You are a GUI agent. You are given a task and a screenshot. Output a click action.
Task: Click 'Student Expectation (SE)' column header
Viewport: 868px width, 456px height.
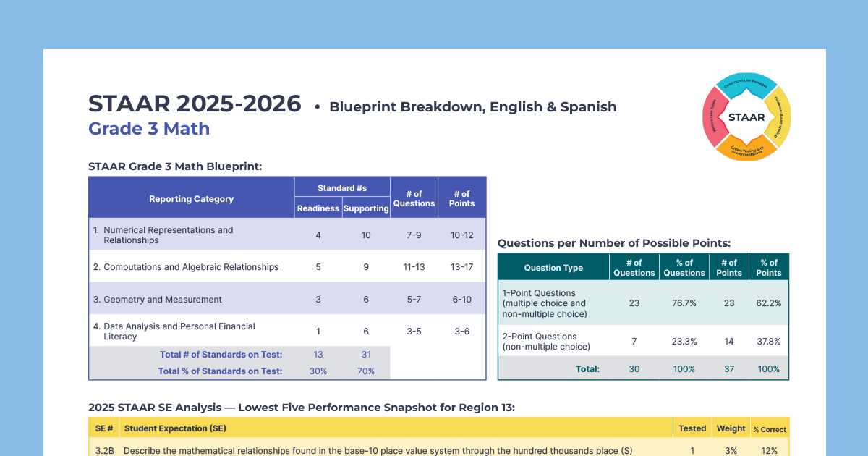[175, 428]
